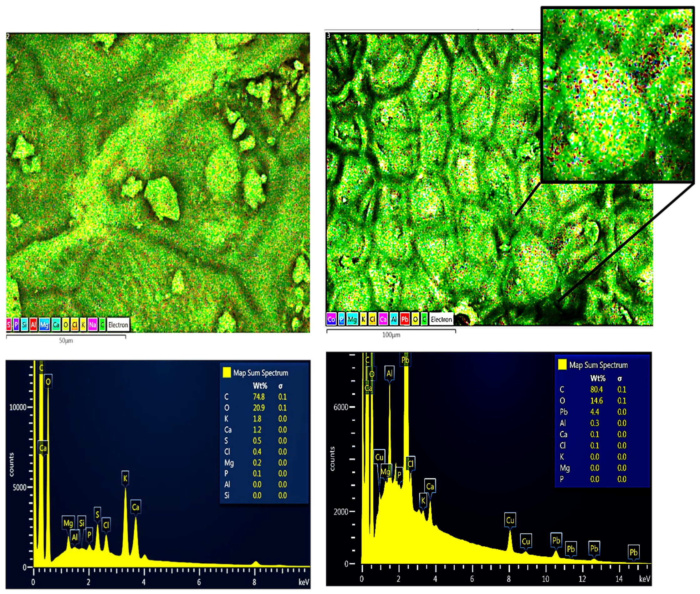Select the O peak label in the left spectrum
The height and width of the screenshot is (594, 700).
click(x=48, y=381)
